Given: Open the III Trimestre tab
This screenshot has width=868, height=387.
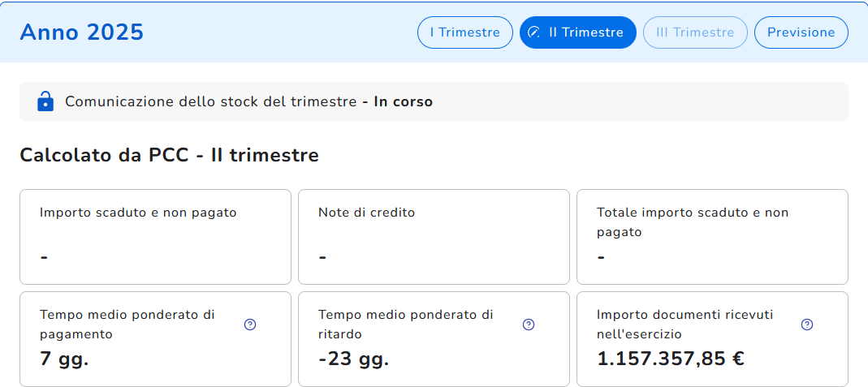Looking at the screenshot, I should [x=694, y=32].
